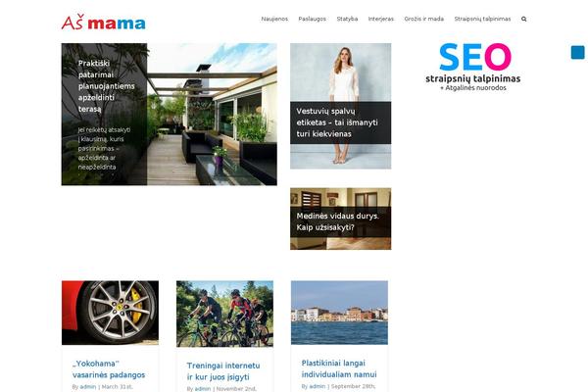Click admin author link under Yokohama post
The image size is (588, 392).
pyautogui.click(x=88, y=387)
